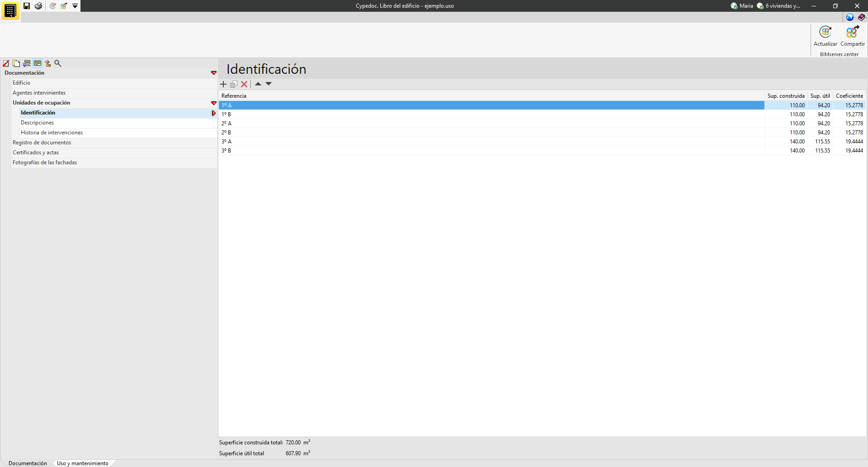Delete the selected row with the red X
Image resolution: width=868 pixels, height=467 pixels.
244,84
